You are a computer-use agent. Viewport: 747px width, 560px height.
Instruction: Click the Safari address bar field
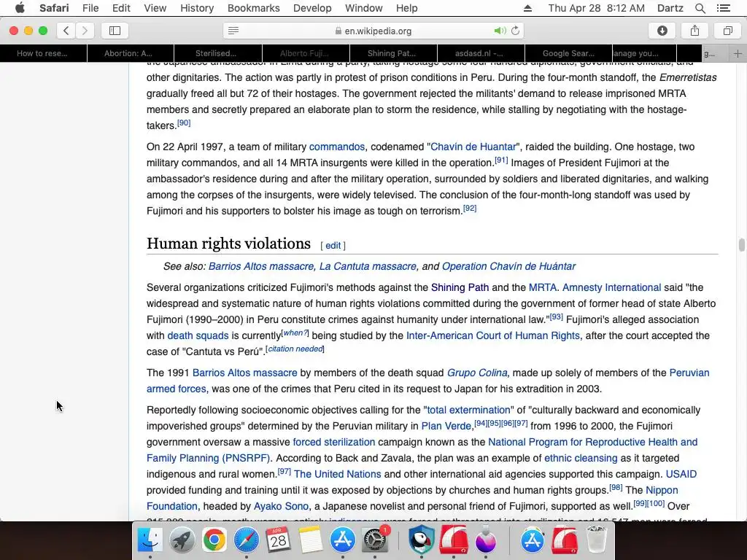(x=373, y=31)
